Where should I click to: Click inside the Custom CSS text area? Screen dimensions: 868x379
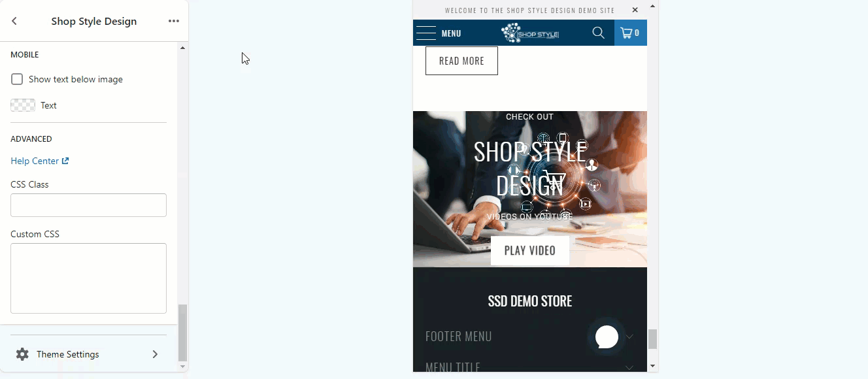(x=88, y=278)
